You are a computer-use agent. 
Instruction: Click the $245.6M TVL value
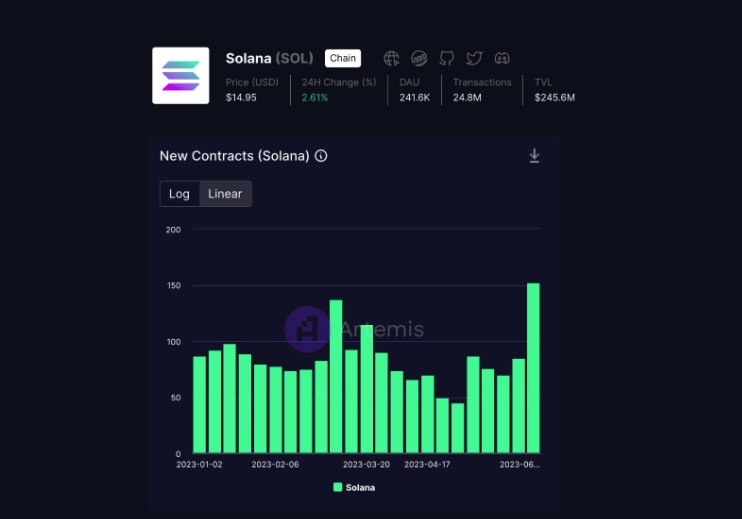pyautogui.click(x=555, y=97)
